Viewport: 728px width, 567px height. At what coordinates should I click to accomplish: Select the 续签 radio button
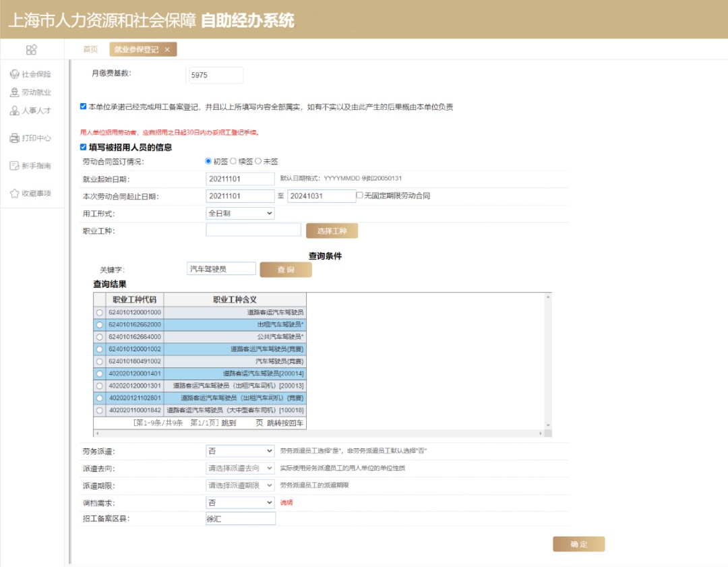coord(234,161)
